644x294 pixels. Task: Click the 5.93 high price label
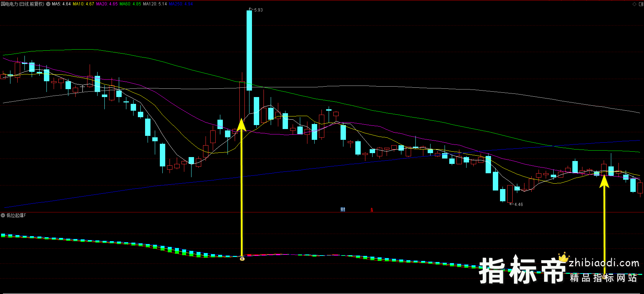258,10
